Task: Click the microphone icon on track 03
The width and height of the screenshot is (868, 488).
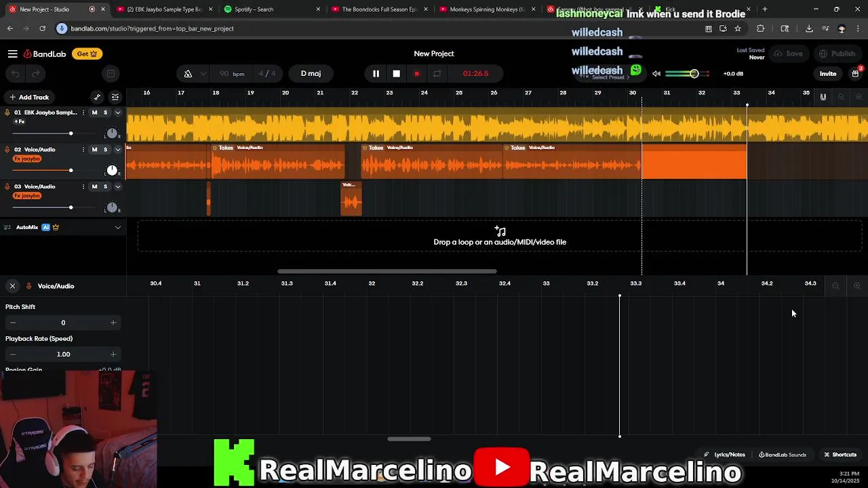Action: 7,186
